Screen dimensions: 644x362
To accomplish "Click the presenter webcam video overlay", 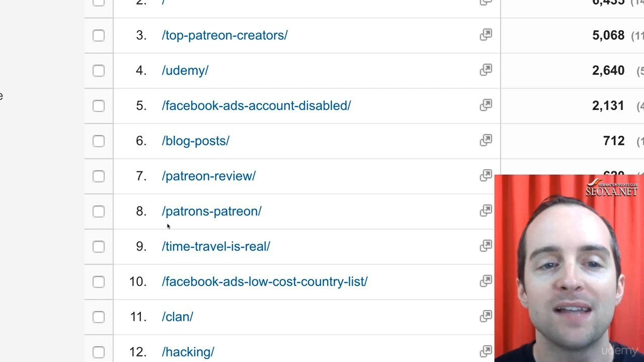I will (569, 268).
